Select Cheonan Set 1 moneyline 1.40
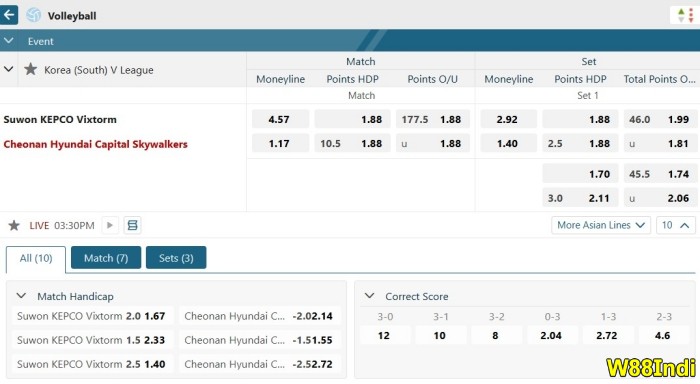This screenshot has width=700, height=384. click(x=508, y=143)
